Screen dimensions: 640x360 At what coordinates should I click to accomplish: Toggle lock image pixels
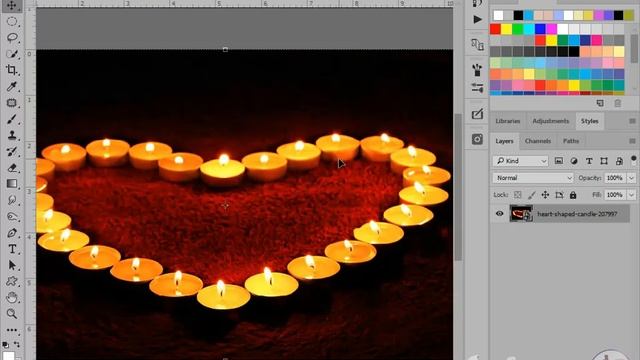coord(531,195)
